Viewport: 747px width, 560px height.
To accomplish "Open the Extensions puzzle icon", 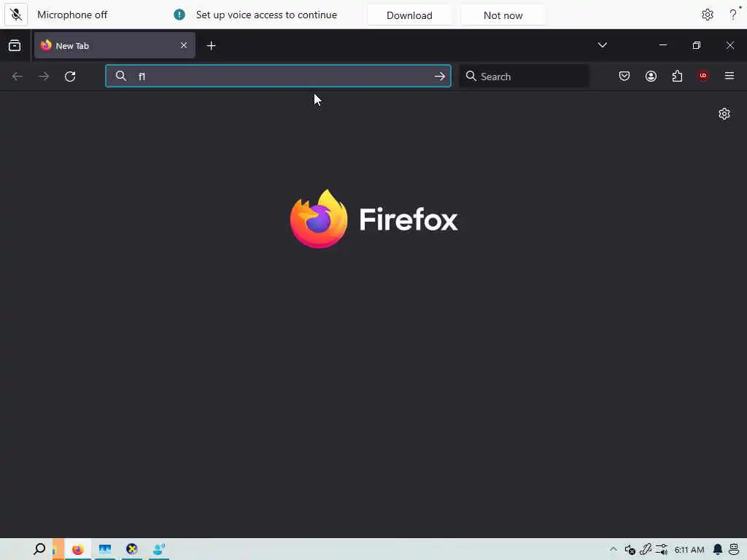I will (x=677, y=76).
